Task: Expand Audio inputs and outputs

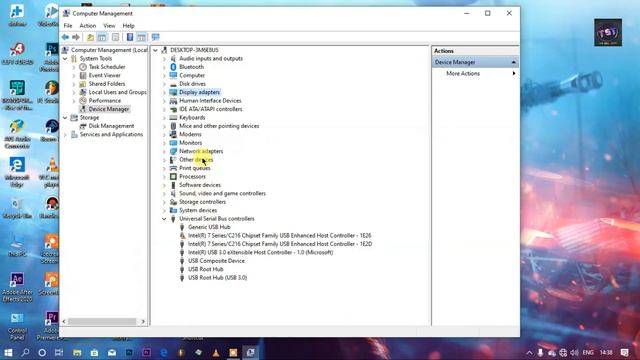Action: pos(164,59)
